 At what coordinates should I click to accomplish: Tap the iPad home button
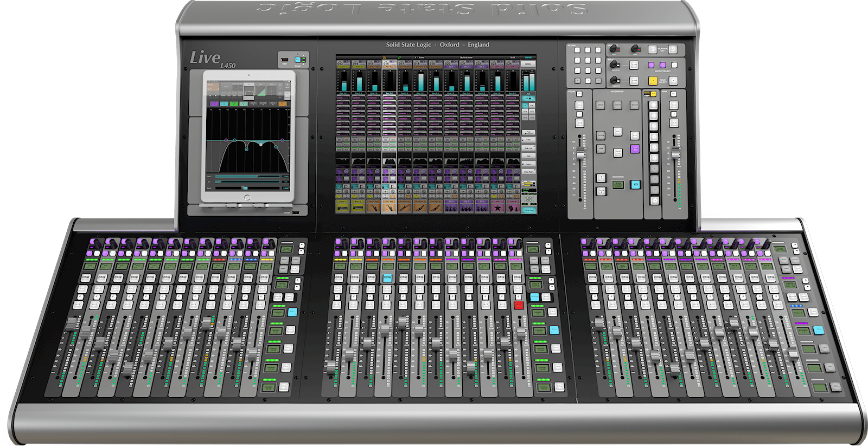click(247, 197)
